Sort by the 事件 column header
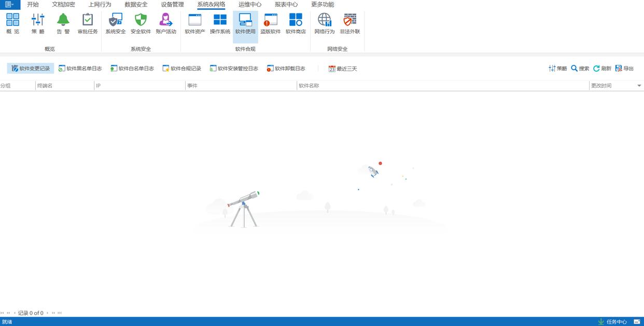Screen dimensions: 644x326 pyautogui.click(x=241, y=86)
